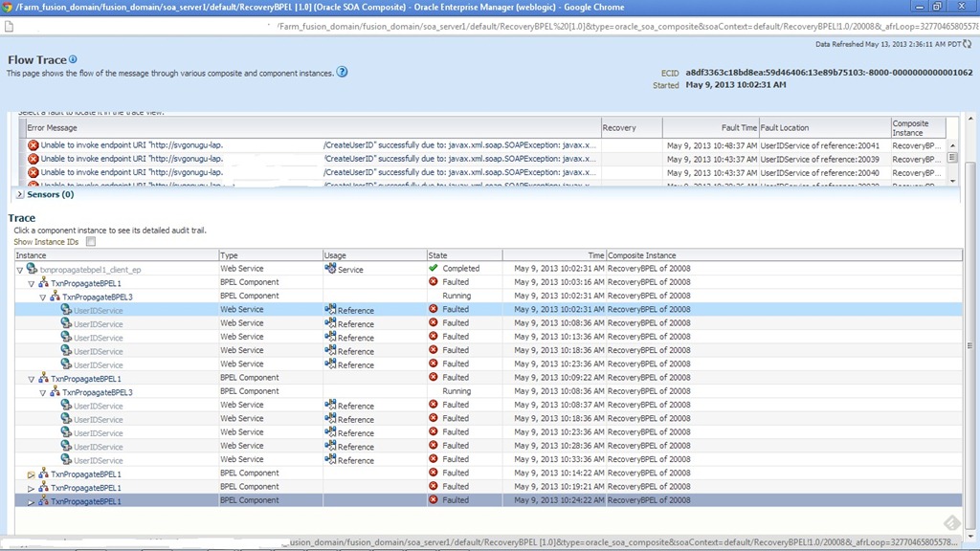Click the green Completed checkmark icon
This screenshot has width=980, height=551.
[434, 269]
